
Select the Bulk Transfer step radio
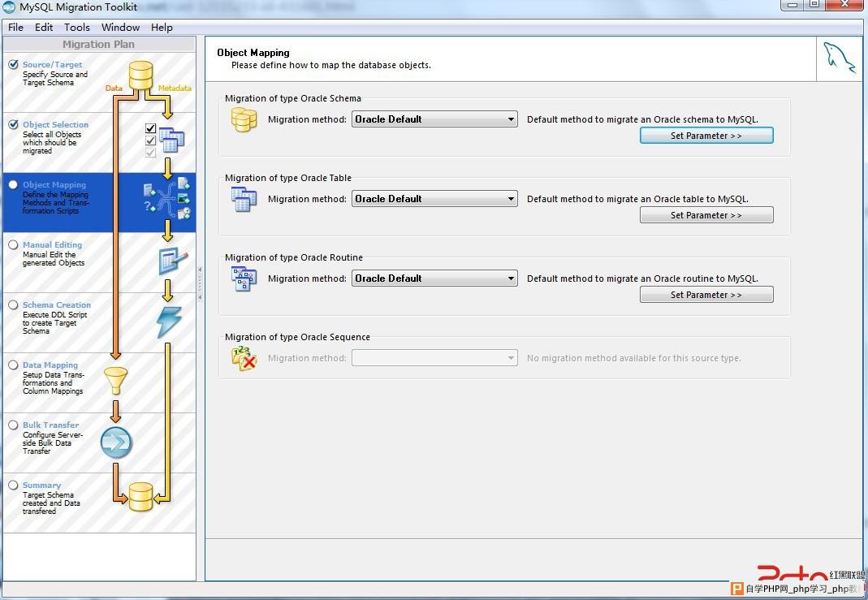tap(13, 425)
